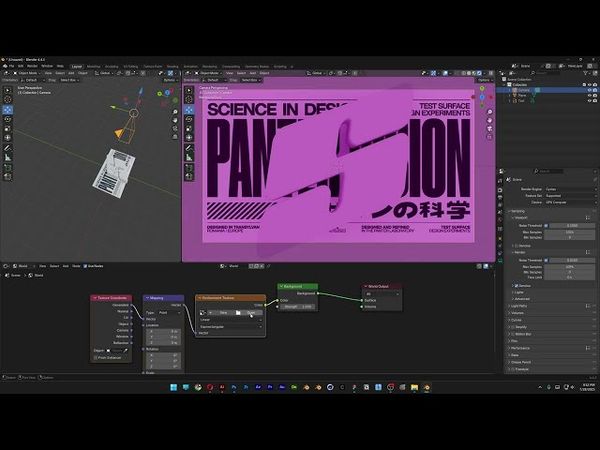Select the Measure tool in camera viewport
The image size is (600, 450).
pos(189,157)
